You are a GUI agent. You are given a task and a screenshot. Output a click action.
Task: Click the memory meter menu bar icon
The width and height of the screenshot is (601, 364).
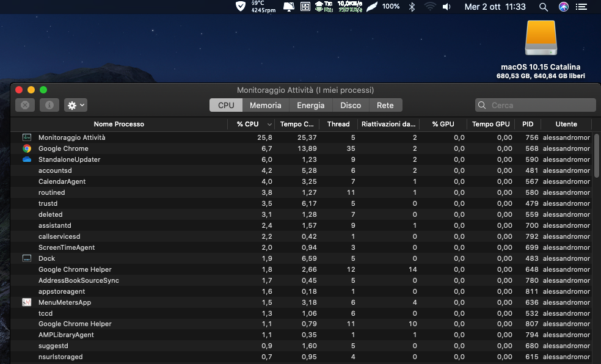305,7
